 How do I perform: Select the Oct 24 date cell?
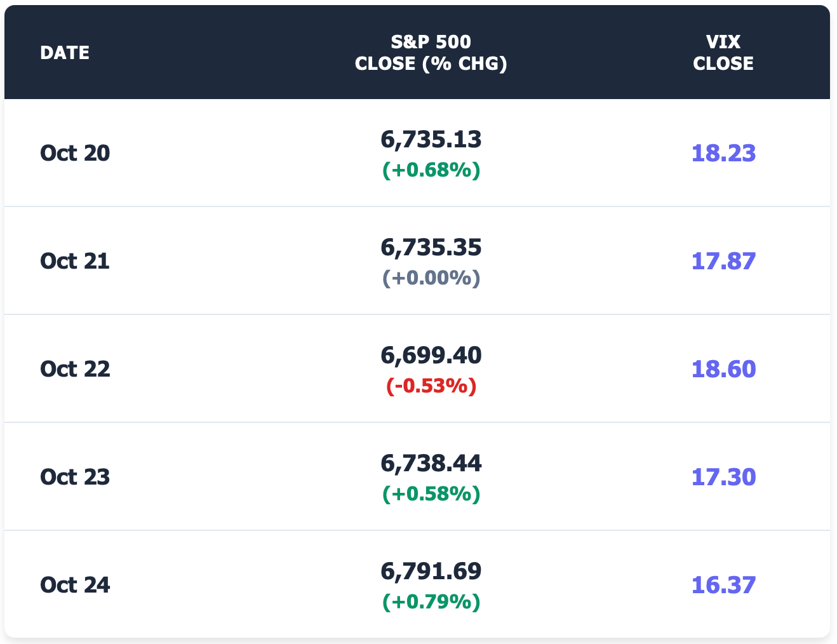75,585
